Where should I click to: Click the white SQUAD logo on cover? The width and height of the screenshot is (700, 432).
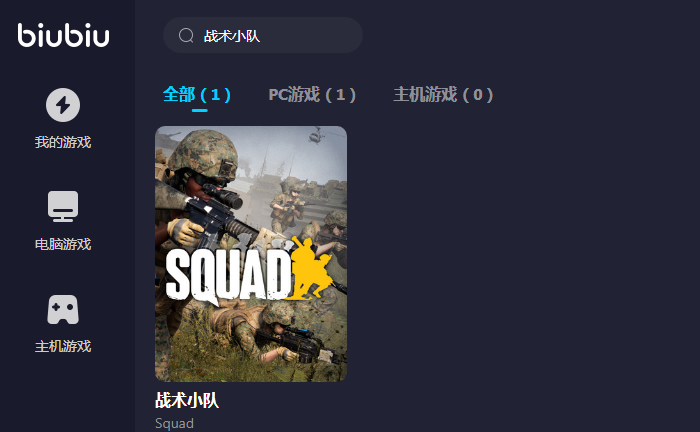228,274
